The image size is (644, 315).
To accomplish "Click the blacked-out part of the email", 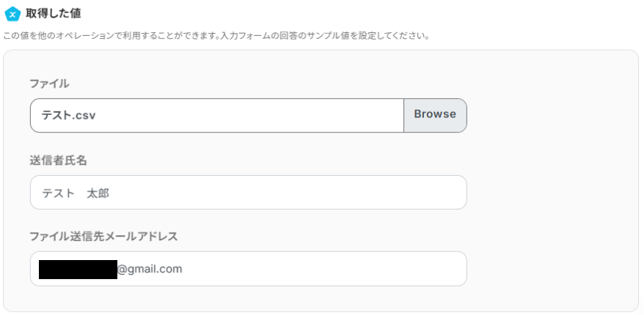I will [78, 269].
